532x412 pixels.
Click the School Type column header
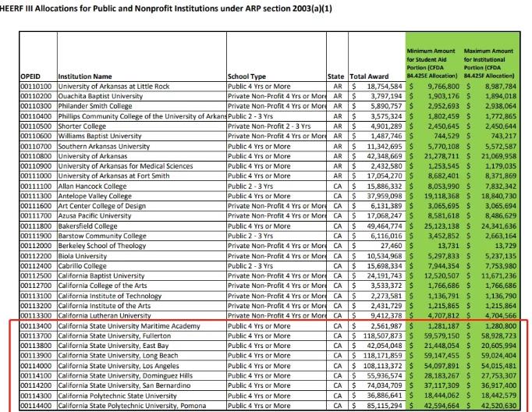coord(249,76)
